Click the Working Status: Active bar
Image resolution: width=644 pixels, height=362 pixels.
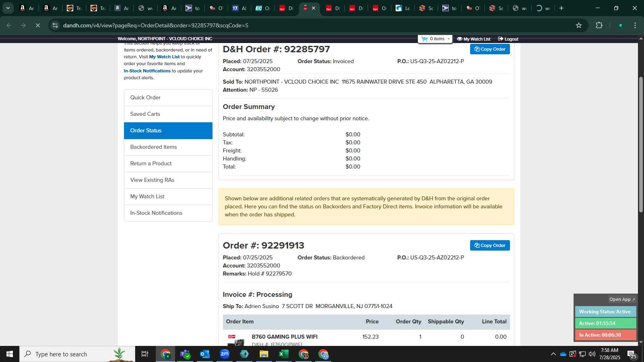(x=605, y=312)
